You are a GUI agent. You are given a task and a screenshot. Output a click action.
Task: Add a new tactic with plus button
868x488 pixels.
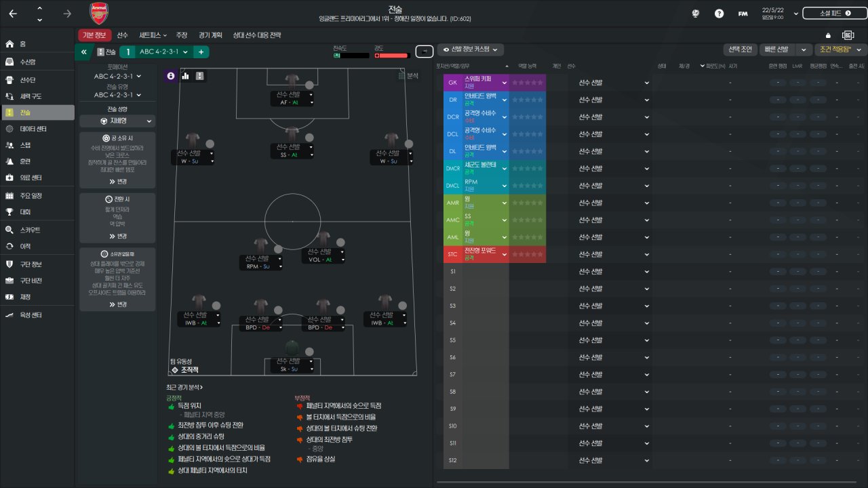[x=201, y=52]
